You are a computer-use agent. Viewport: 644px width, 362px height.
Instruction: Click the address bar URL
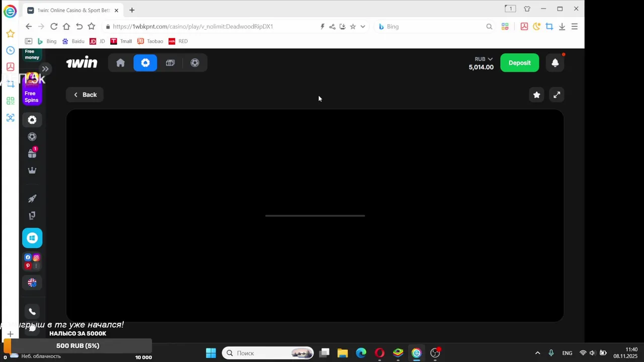(193, 26)
